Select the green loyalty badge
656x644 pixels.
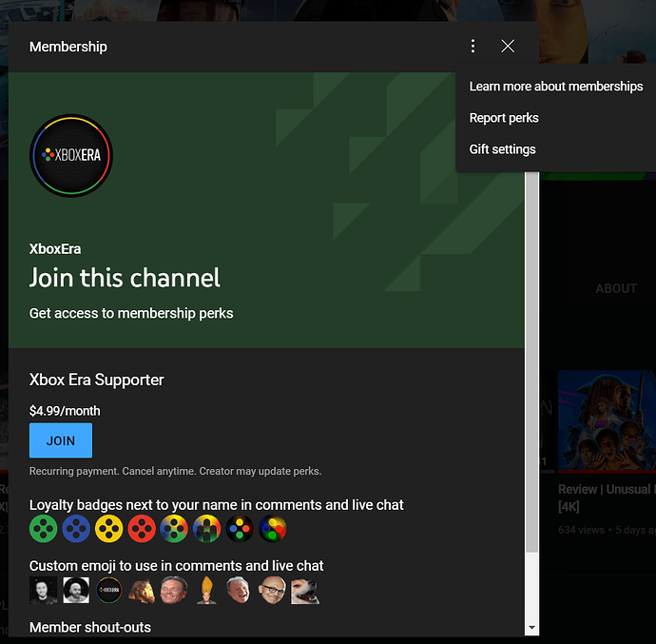click(x=43, y=529)
